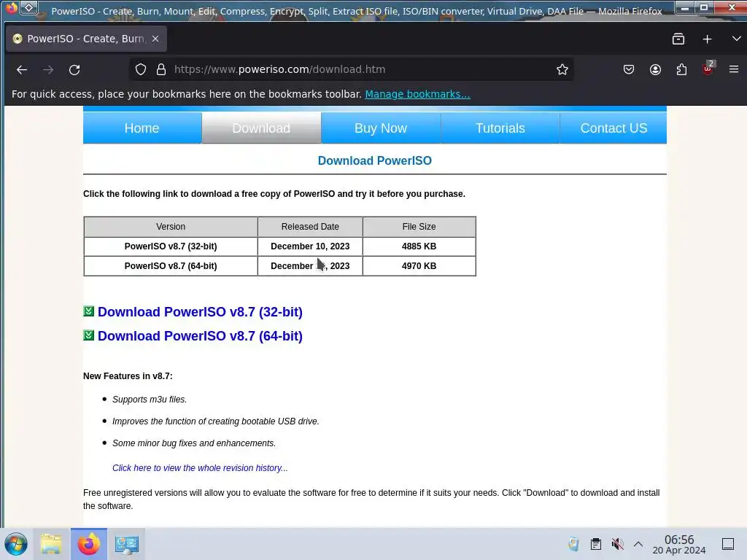Open the Buy Now navigation item
The image size is (747, 560).
click(381, 128)
